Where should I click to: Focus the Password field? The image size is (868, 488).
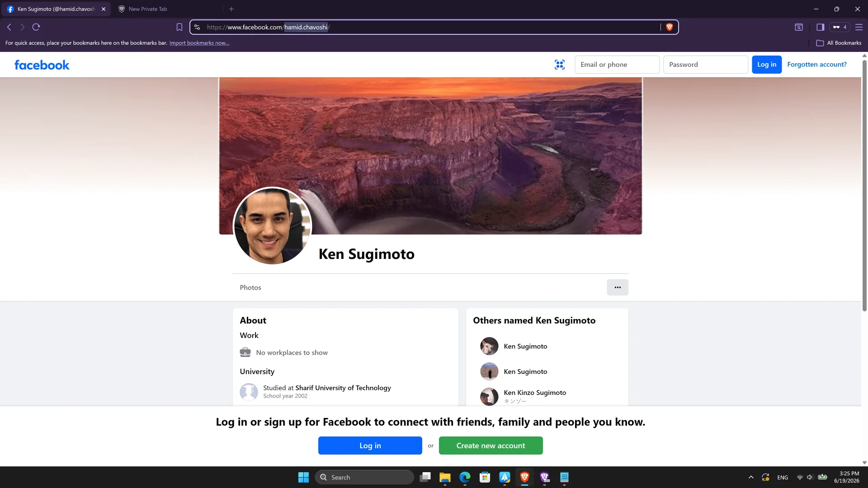coord(706,65)
